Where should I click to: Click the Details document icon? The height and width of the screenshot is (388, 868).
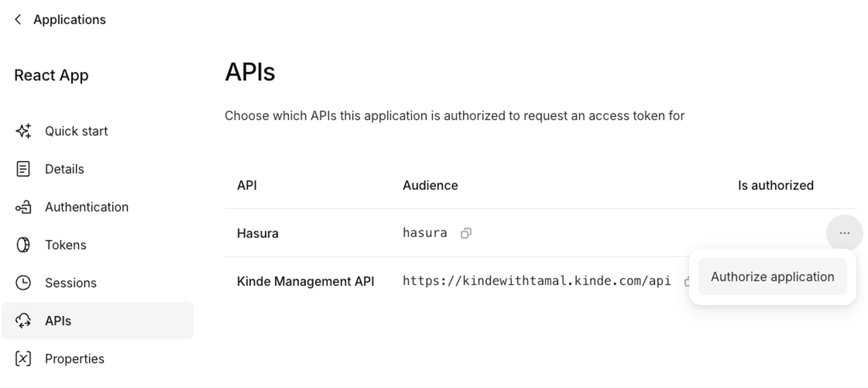click(x=23, y=169)
